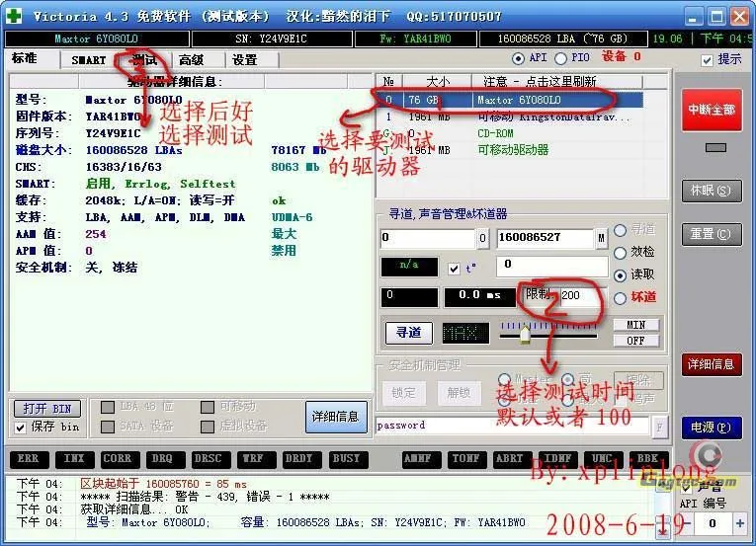Click the DRQ status indicator
756x546 pixels.
click(x=163, y=459)
